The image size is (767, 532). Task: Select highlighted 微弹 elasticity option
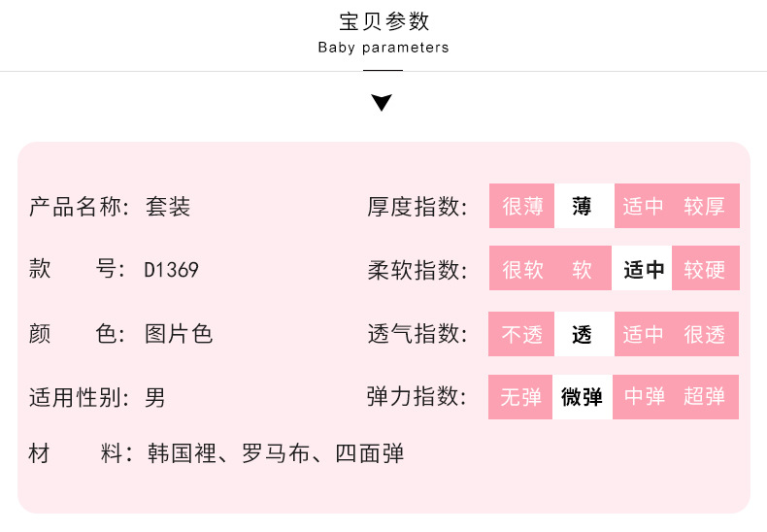click(x=583, y=397)
